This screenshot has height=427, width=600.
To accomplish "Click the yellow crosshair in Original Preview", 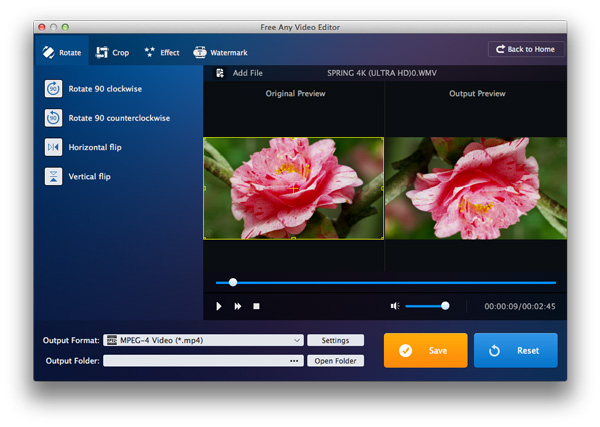I will tap(293, 188).
